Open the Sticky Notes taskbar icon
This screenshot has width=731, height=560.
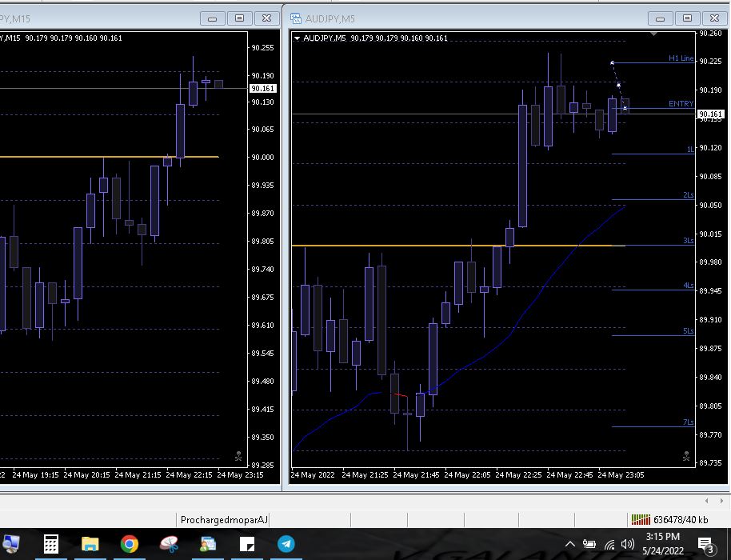coord(247,544)
